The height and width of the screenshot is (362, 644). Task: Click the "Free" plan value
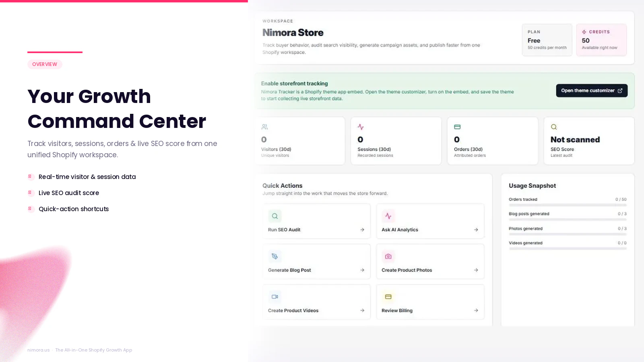click(x=534, y=41)
